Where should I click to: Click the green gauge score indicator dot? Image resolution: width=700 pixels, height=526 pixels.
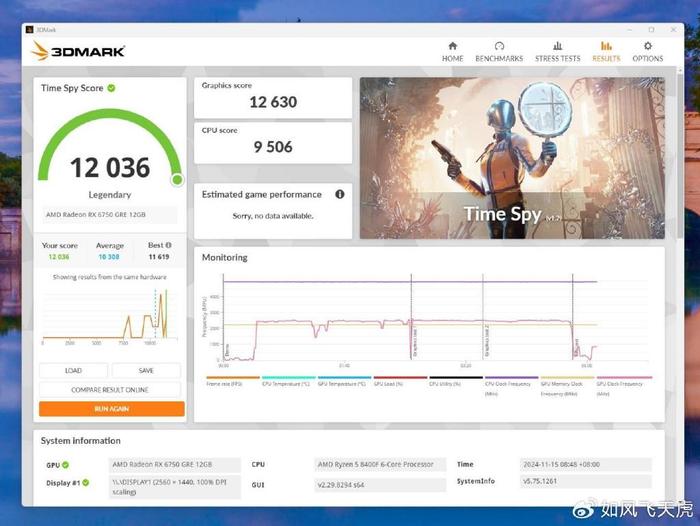[x=177, y=180]
